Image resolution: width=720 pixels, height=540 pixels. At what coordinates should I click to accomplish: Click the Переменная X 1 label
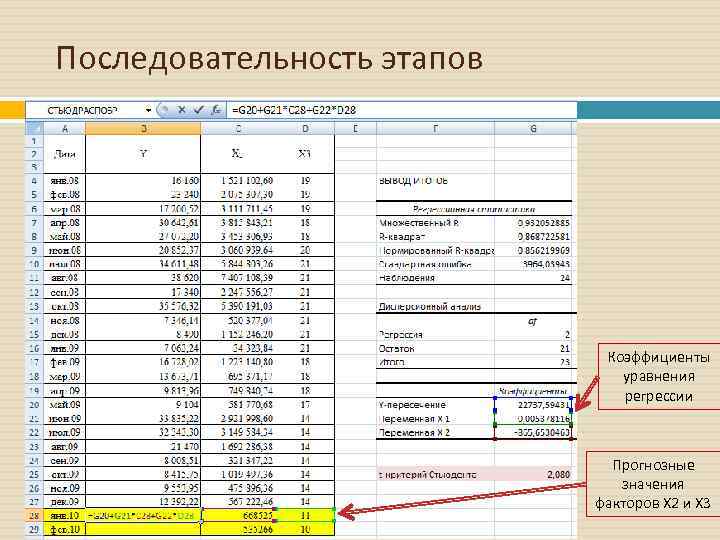435,418
